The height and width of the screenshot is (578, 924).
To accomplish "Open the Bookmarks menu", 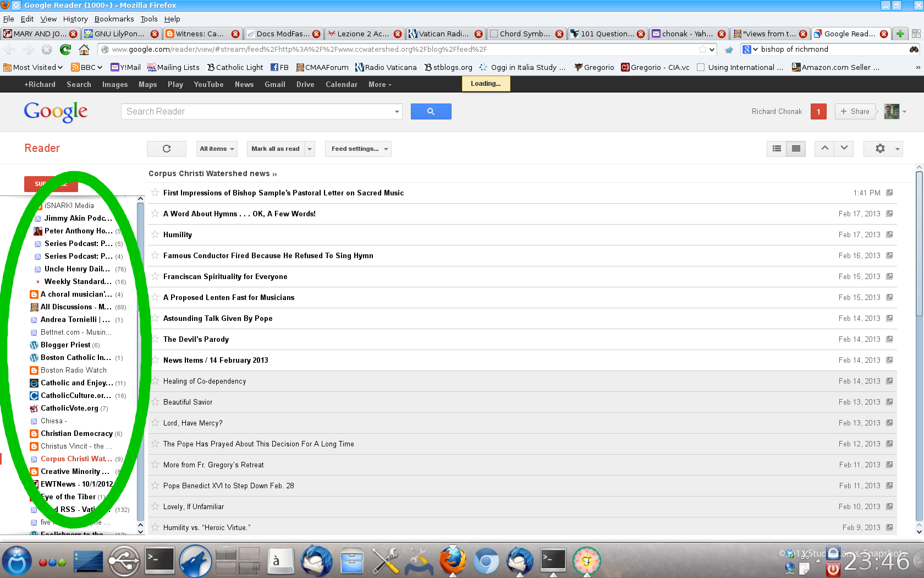I will coord(114,19).
